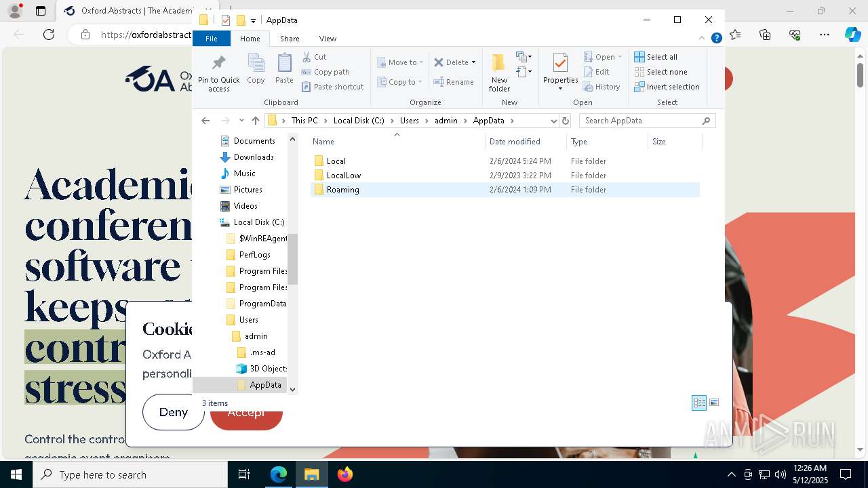Screen dimensions: 868x488
Task: Collapse the ribbon with chevron arrow
Action: 703,39
